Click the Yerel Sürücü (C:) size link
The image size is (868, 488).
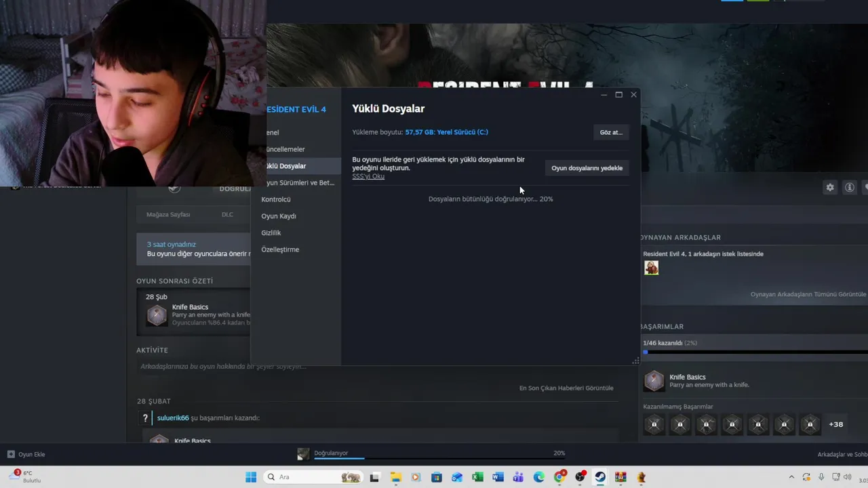pos(446,132)
